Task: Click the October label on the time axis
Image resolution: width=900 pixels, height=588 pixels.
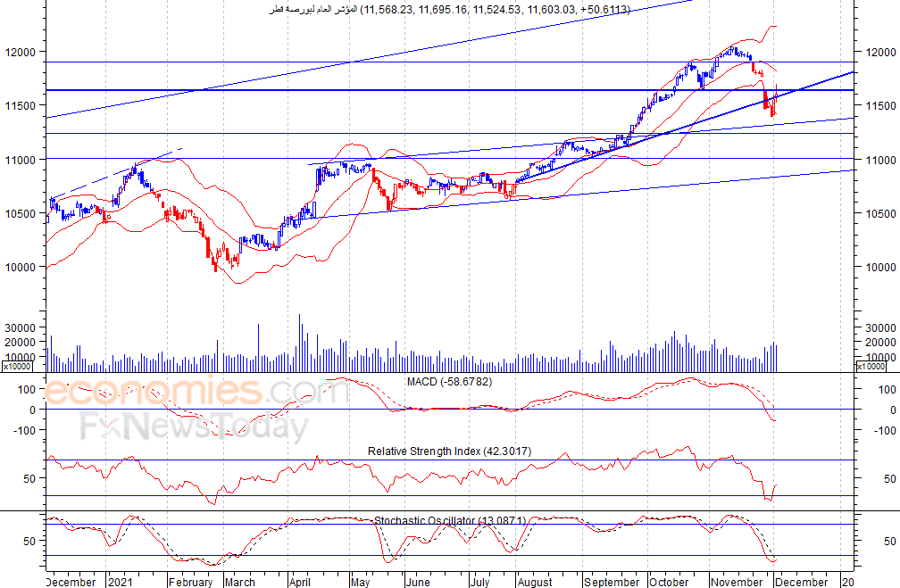Action: 670,582
